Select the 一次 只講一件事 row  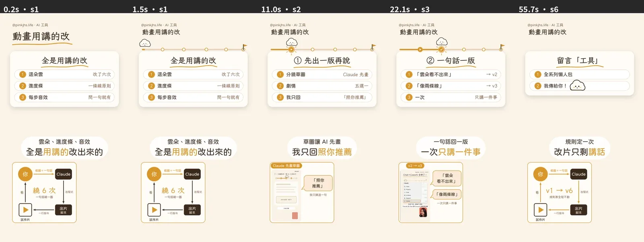pyautogui.click(x=451, y=97)
